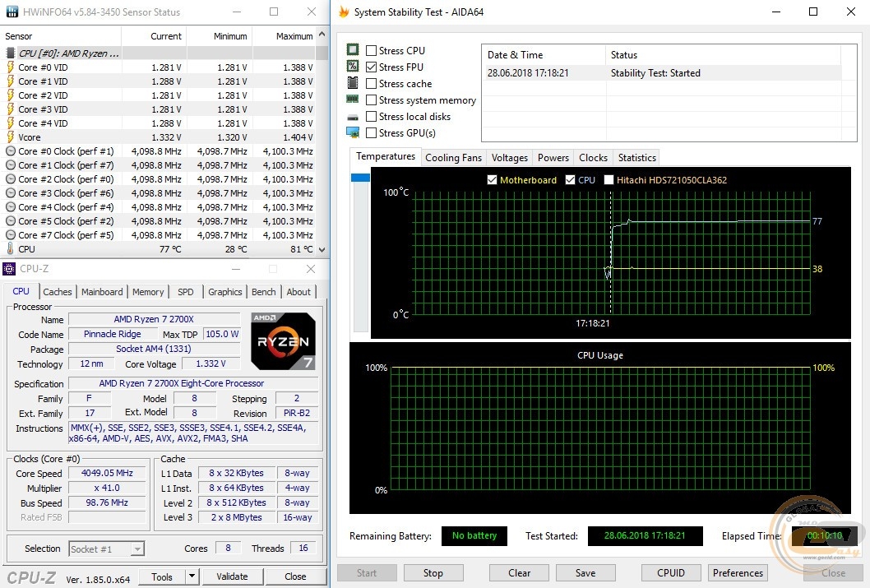Screen dimensions: 870x588
Task: Enable the Stress GPU(s) checkbox
Action: point(371,132)
